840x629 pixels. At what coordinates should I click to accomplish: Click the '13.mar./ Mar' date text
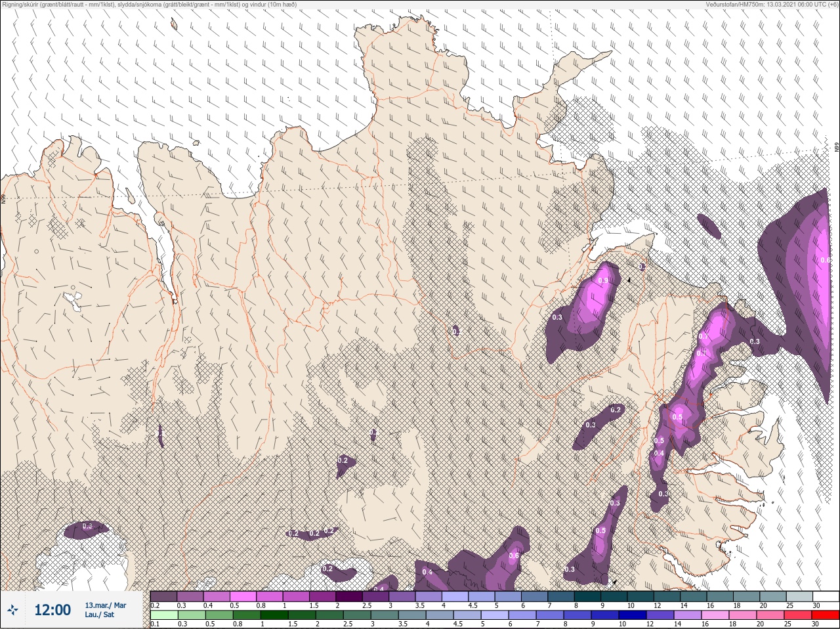click(x=106, y=605)
